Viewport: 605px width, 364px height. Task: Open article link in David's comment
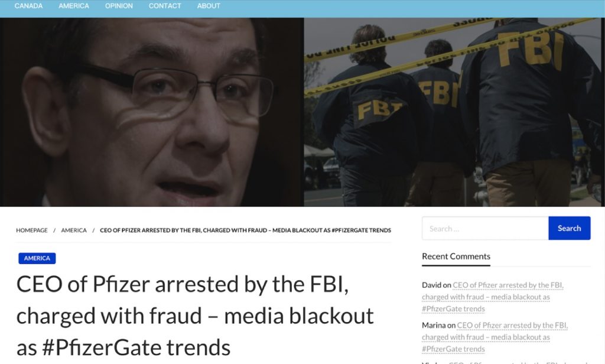493,297
